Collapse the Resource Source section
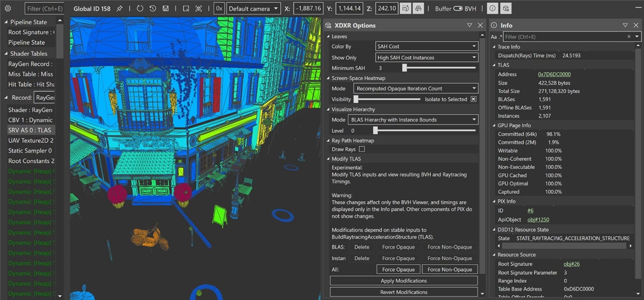The width and height of the screenshot is (644, 300). (494, 255)
